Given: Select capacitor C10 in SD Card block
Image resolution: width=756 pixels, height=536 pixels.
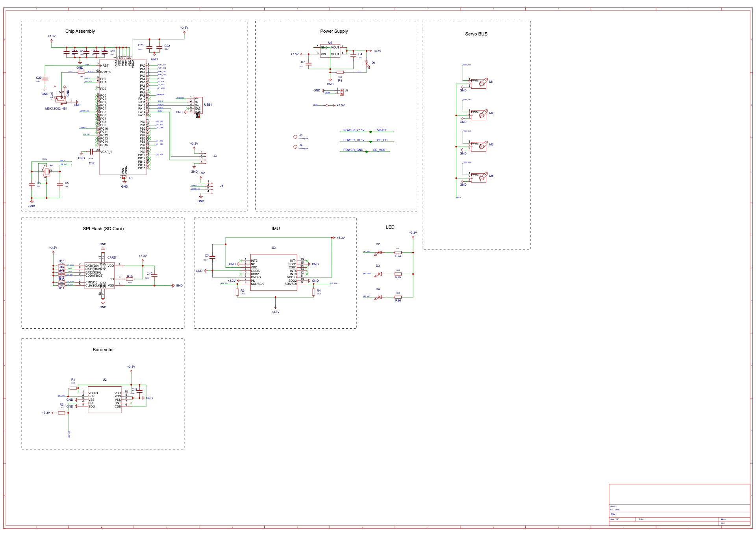Looking at the screenshot, I should (x=154, y=276).
